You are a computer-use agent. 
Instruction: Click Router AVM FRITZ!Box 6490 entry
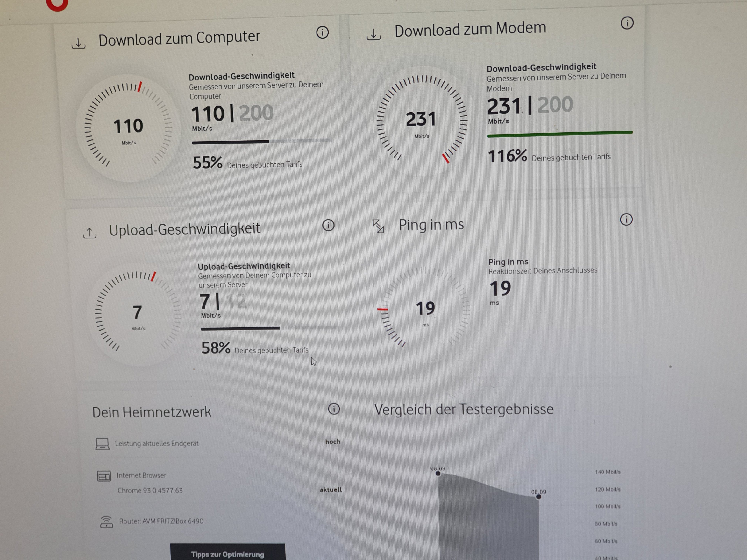coord(161,521)
